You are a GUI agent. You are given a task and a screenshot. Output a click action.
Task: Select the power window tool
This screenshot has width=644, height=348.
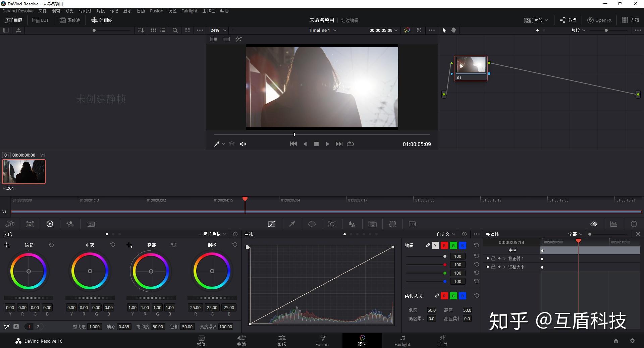tap(312, 224)
